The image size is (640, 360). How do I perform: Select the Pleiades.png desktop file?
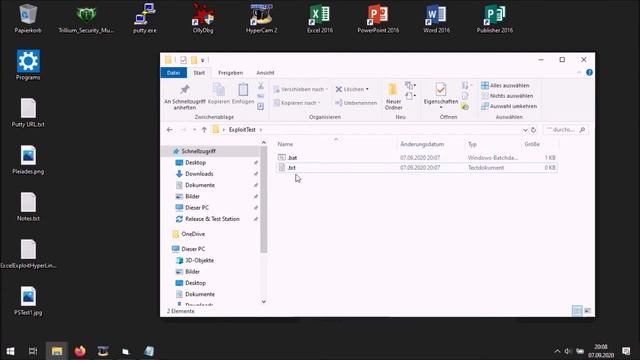[x=28, y=160]
